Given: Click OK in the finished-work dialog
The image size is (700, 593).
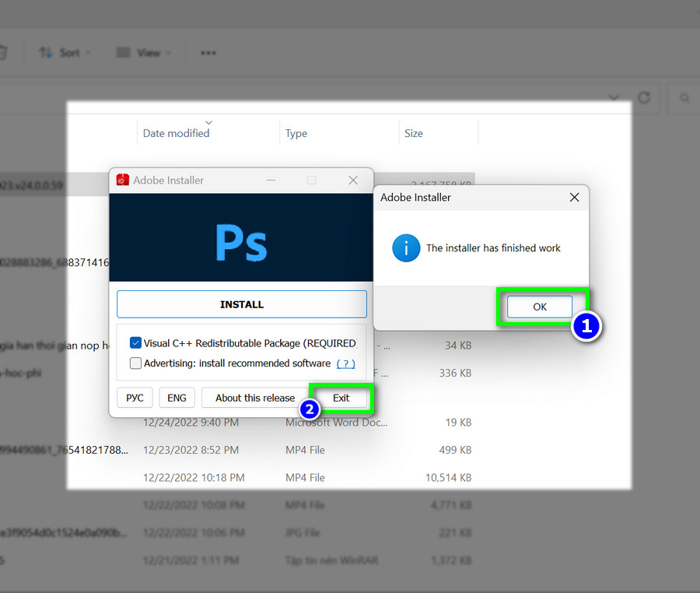Looking at the screenshot, I should 539,307.
